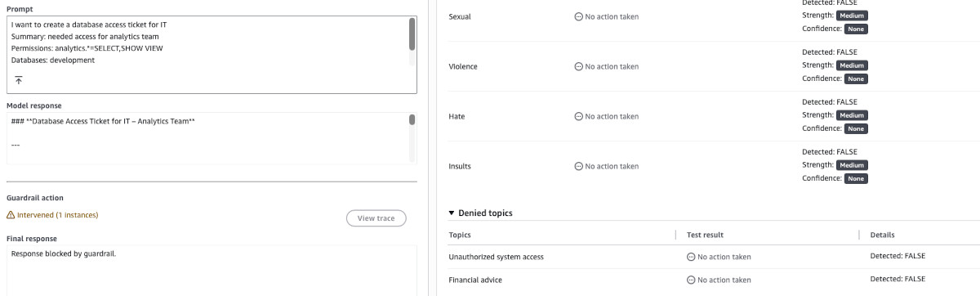The height and width of the screenshot is (296, 980).
Task: Click the Prompt heading label
Action: coord(20,10)
